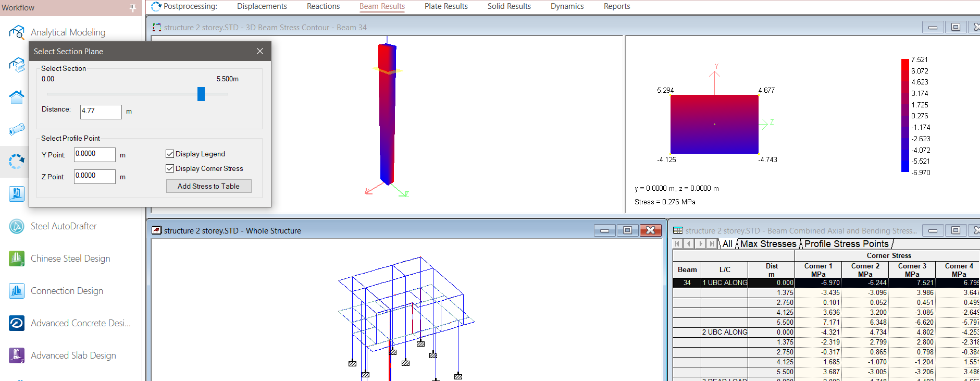This screenshot has height=381, width=980.
Task: Toggle the Display Legend checkbox
Action: pos(170,154)
